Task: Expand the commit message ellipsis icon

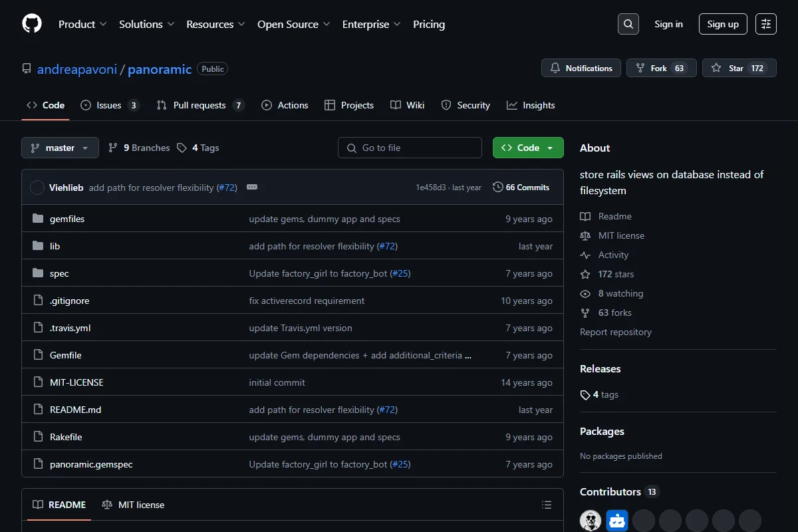Action: pyautogui.click(x=252, y=188)
